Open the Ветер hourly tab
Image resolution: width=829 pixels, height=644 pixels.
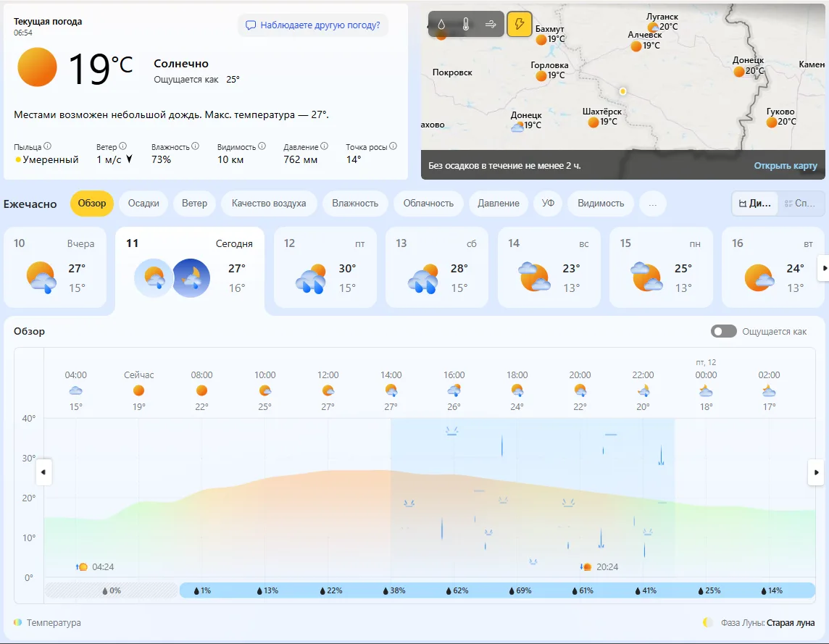click(x=194, y=204)
